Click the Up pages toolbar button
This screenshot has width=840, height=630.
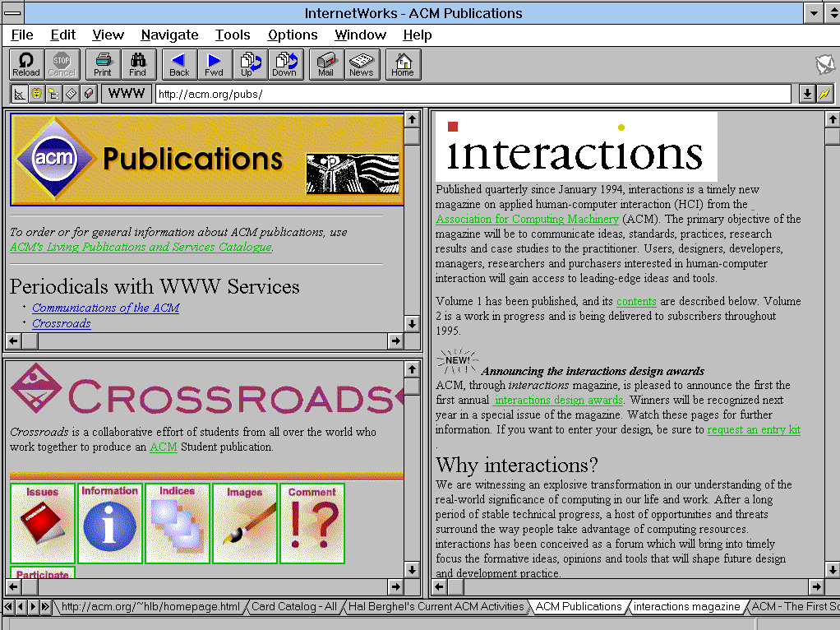(x=250, y=64)
